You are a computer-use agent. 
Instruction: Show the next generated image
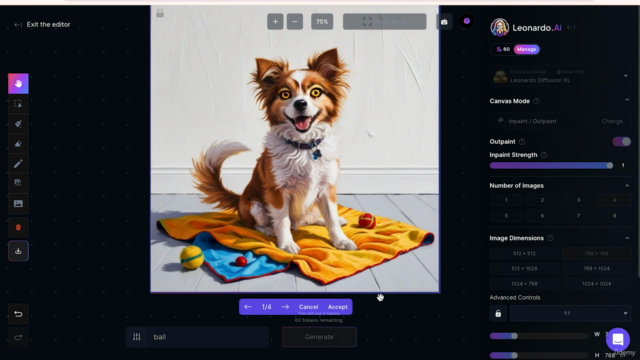pyautogui.click(x=285, y=307)
